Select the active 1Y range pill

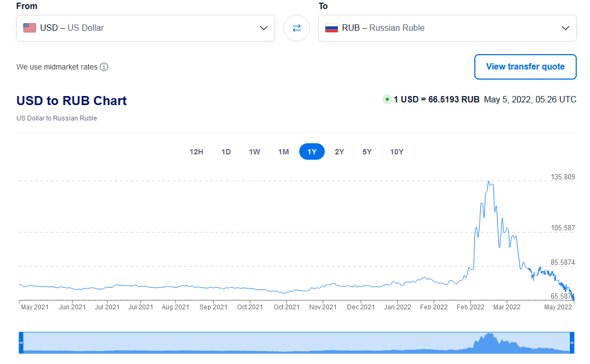[312, 152]
